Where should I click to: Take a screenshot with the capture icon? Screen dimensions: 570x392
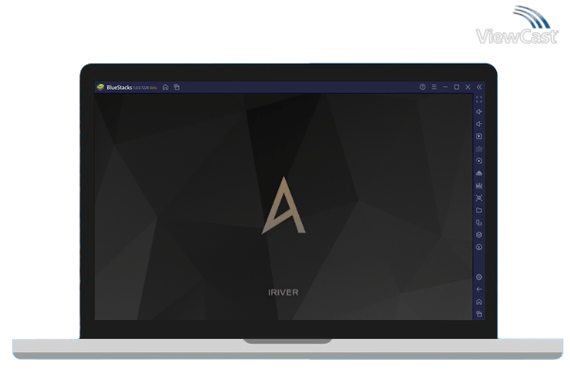[479, 198]
